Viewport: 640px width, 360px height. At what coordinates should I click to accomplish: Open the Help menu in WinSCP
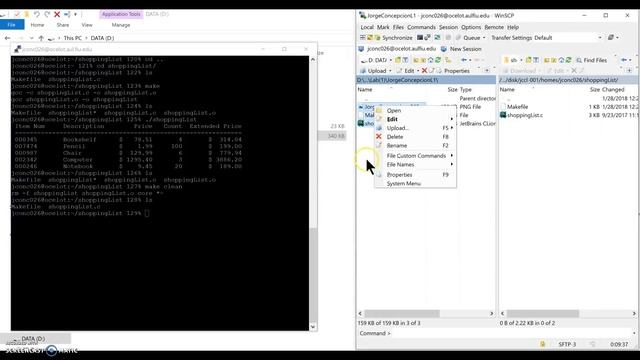point(513,27)
